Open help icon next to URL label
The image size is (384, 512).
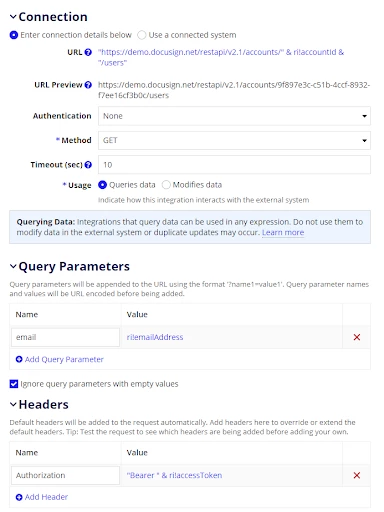tap(88, 52)
